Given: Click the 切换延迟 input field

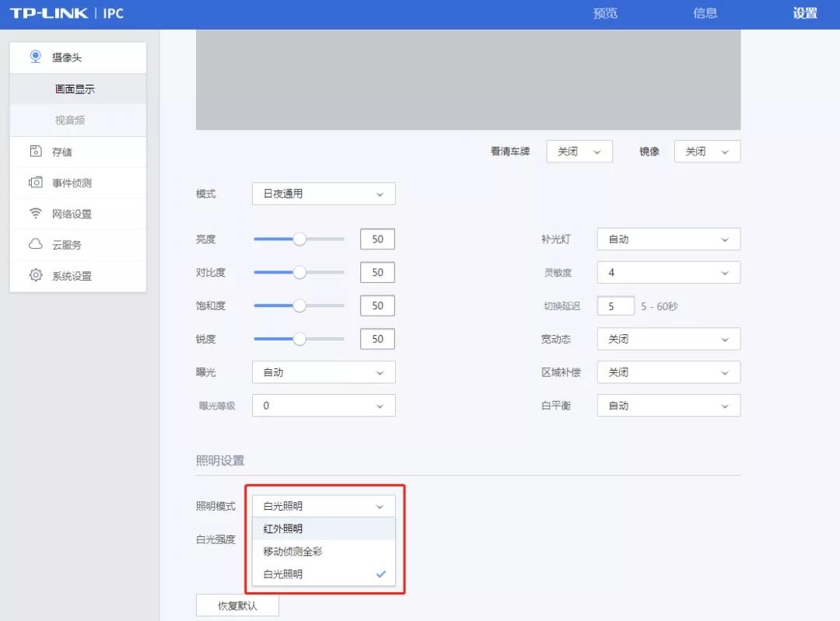Looking at the screenshot, I should pos(615,306).
